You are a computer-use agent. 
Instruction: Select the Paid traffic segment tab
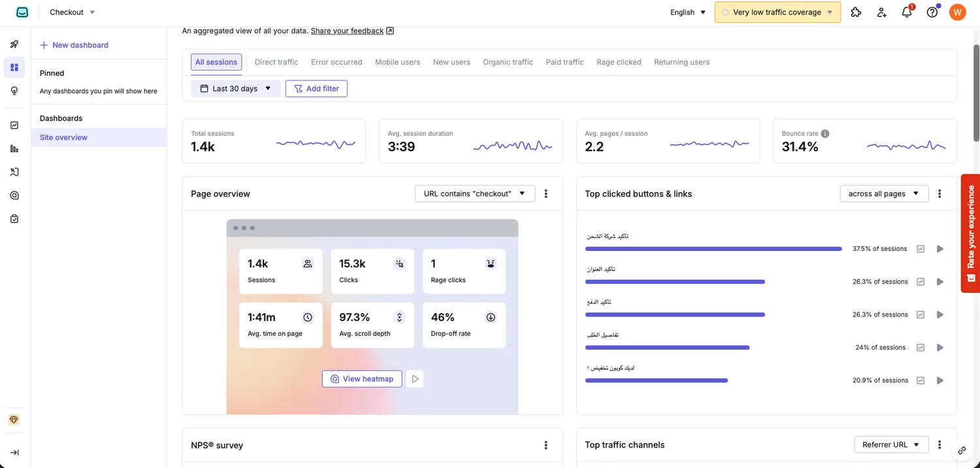tap(564, 62)
